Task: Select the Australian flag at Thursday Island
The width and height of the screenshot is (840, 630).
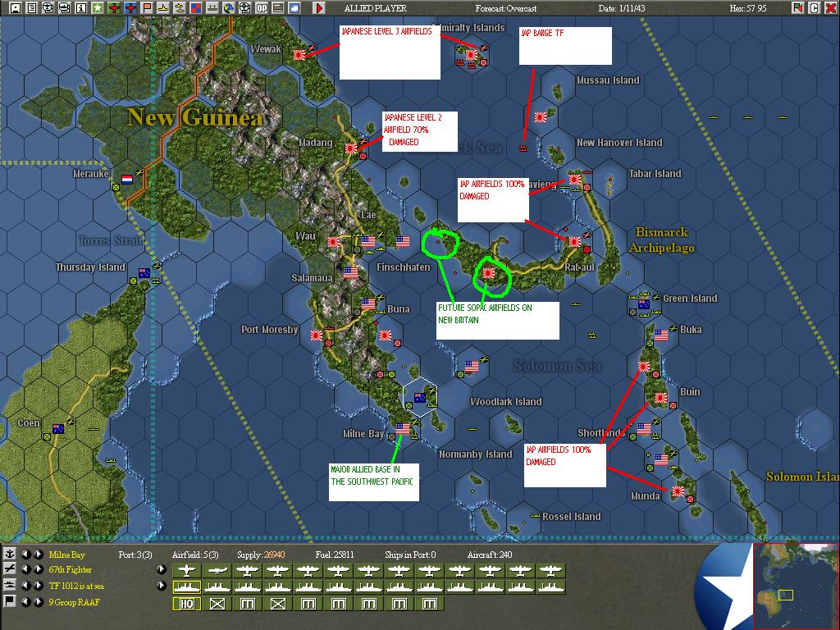Action: tap(144, 272)
